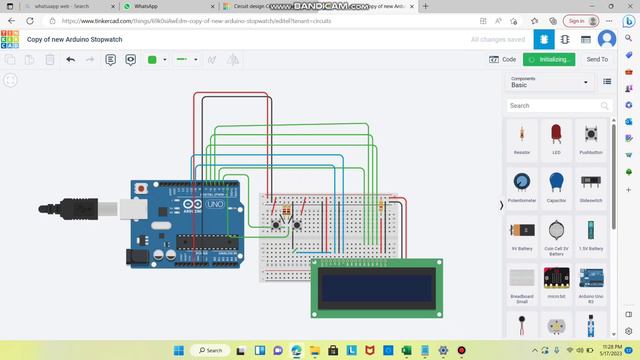The height and width of the screenshot is (360, 640).
Task: Open the Code editor
Action: 502,60
